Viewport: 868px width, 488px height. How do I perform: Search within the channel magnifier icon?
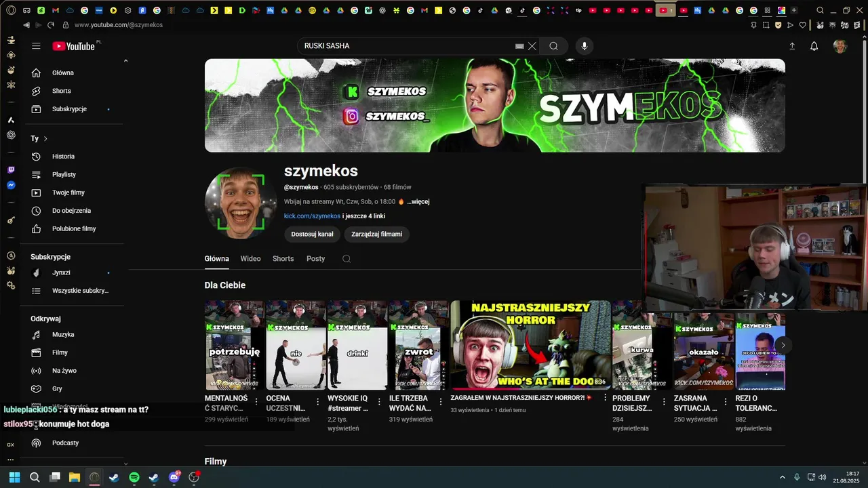pos(347,258)
